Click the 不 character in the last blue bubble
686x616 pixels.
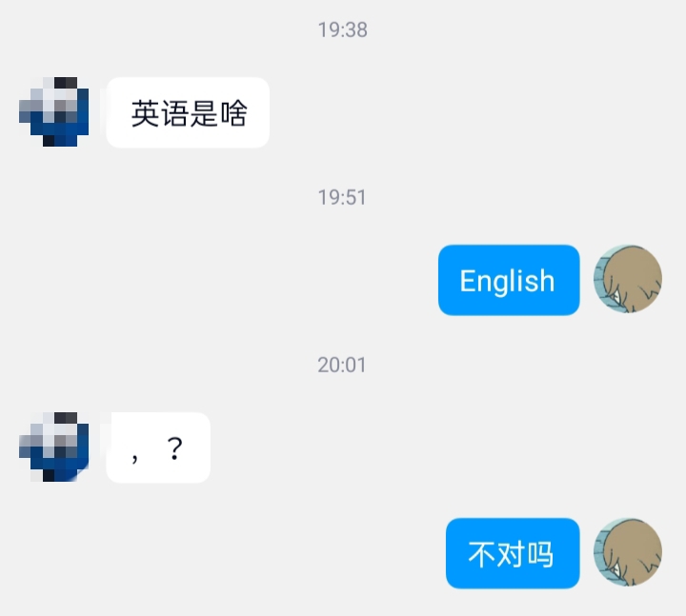[x=481, y=554]
